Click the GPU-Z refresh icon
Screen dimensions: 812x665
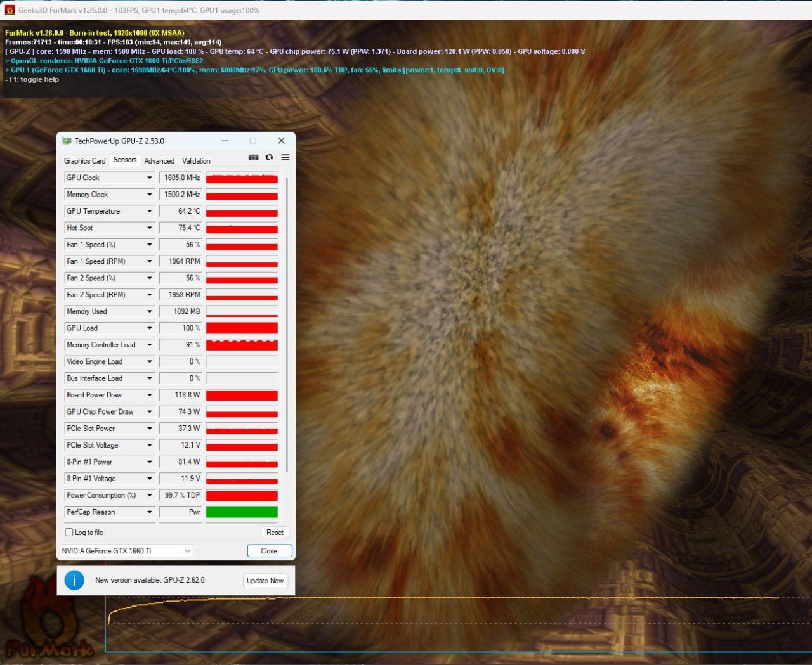click(x=269, y=157)
